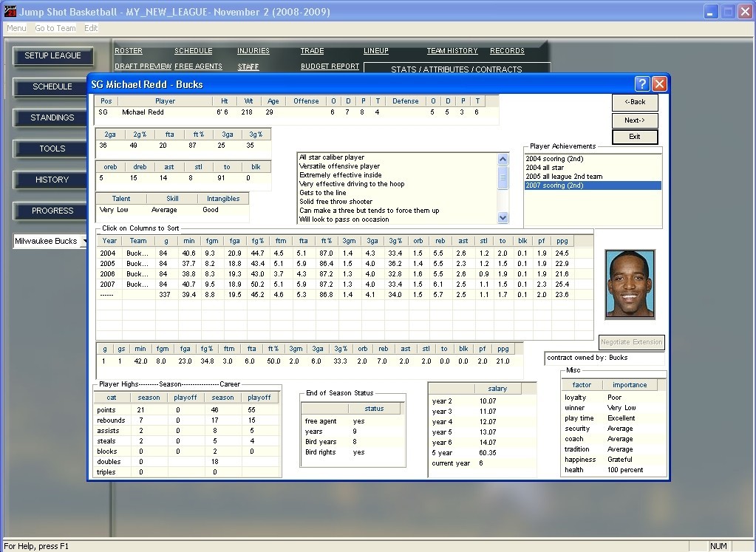The image size is (756, 552).
Task: Open the Edit menu
Action: click(91, 28)
